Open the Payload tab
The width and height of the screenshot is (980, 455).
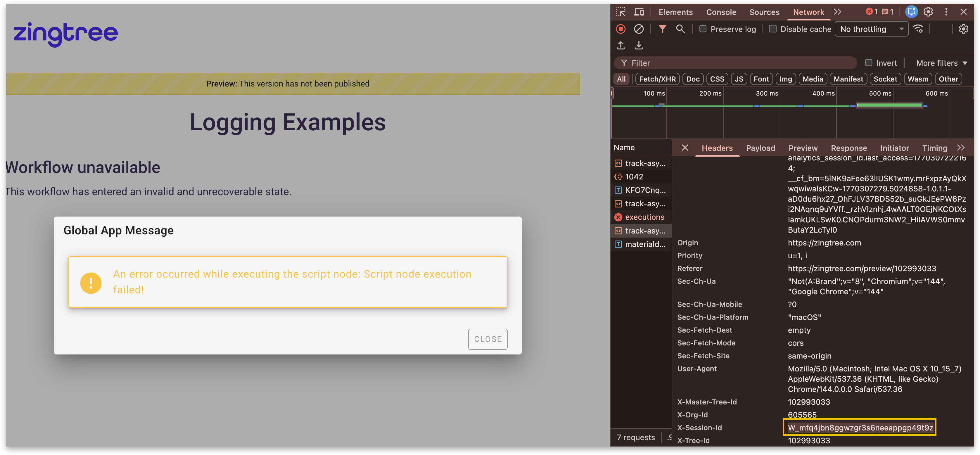point(760,148)
